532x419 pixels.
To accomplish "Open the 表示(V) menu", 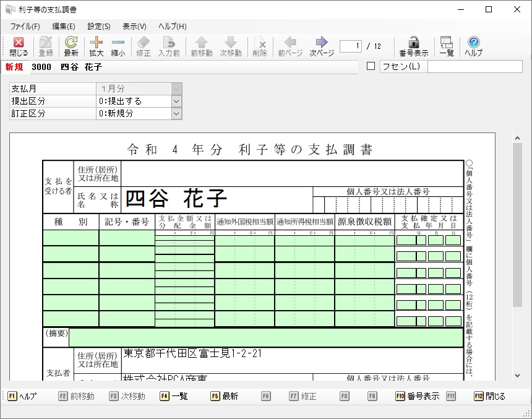I will pos(134,26).
